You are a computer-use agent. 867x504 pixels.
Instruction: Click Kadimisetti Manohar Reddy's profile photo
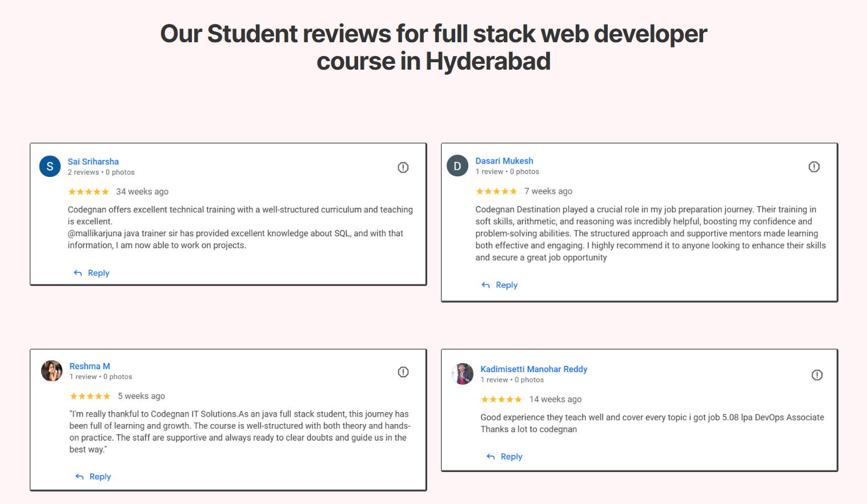coord(463,374)
